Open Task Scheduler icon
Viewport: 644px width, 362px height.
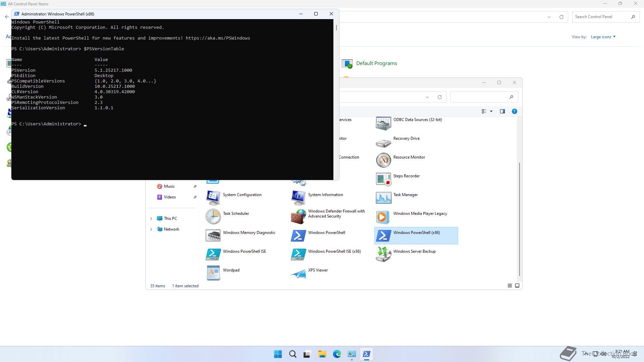coord(213,217)
